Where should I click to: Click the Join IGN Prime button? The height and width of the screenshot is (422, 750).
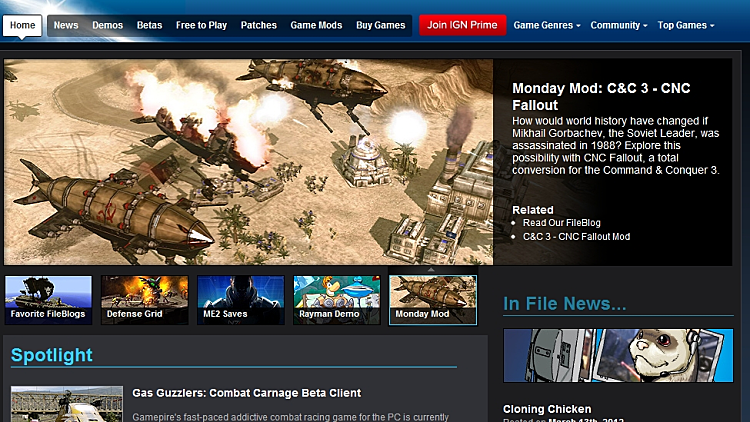(462, 25)
